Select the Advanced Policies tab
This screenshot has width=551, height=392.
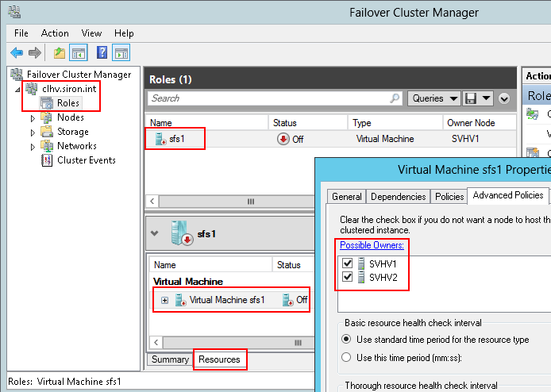[x=508, y=195]
